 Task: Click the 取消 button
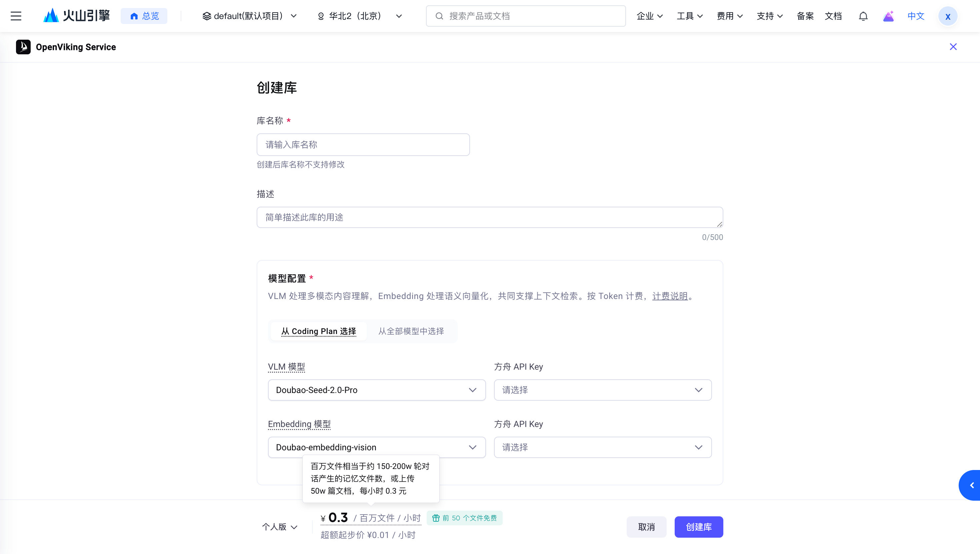point(646,527)
